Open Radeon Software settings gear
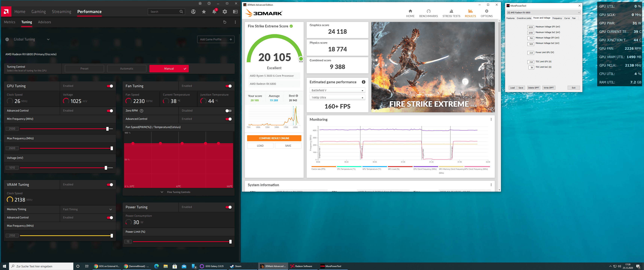This screenshot has height=270, width=644. click(225, 11)
